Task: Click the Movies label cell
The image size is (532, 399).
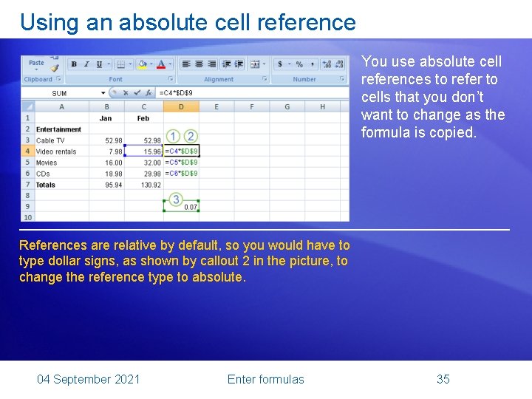Action: pos(62,162)
